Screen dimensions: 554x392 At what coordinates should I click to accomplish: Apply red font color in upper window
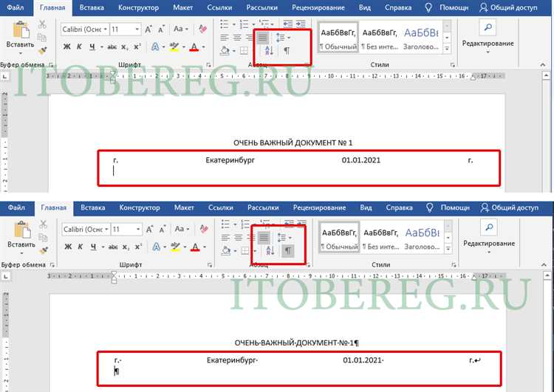194,47
